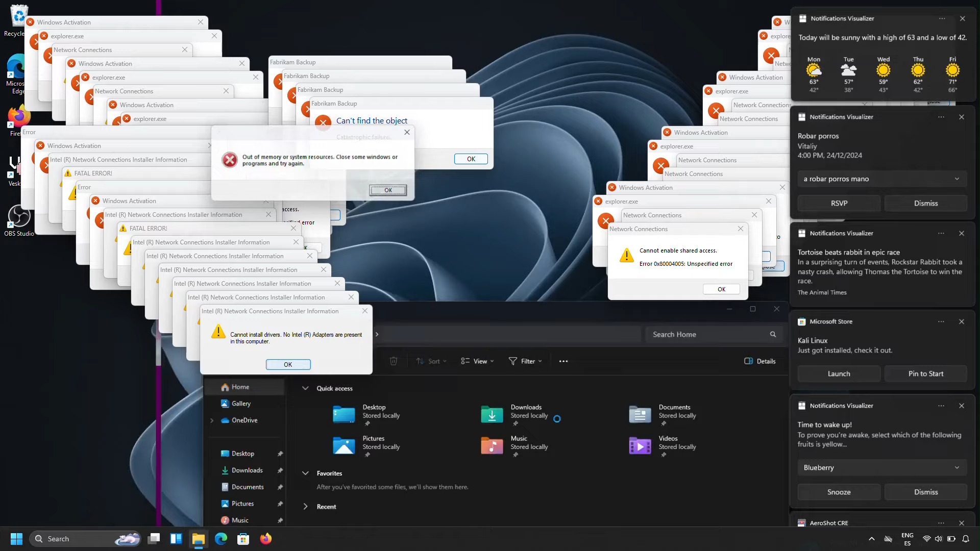The image size is (980, 551).
Task: Switch to Details view in File Explorer
Action: (760, 361)
